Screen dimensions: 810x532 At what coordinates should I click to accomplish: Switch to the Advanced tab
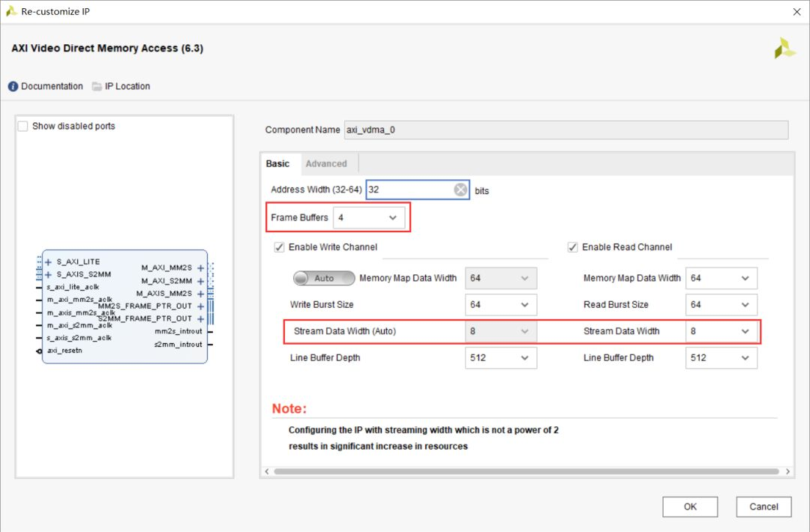tap(326, 164)
